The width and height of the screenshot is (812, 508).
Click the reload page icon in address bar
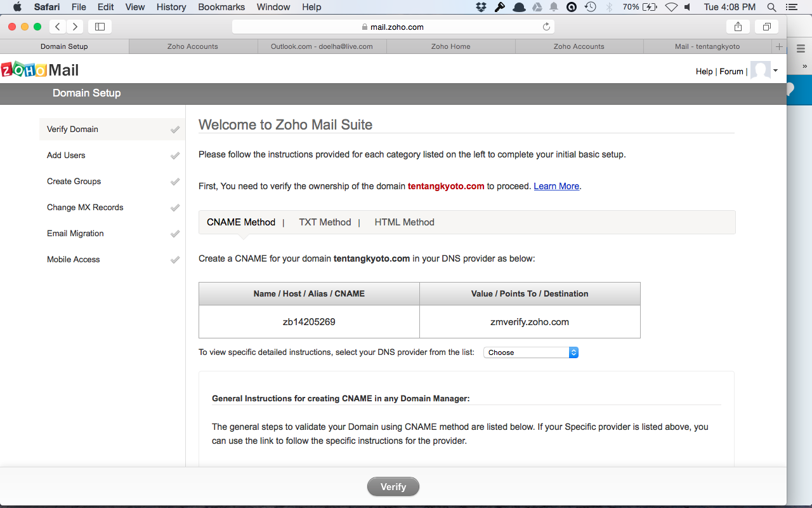546,27
